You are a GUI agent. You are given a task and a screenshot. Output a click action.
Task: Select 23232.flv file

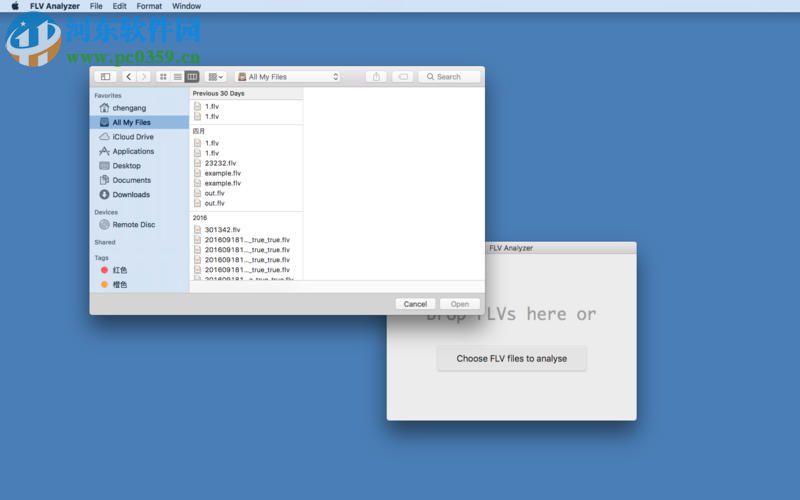246,163
